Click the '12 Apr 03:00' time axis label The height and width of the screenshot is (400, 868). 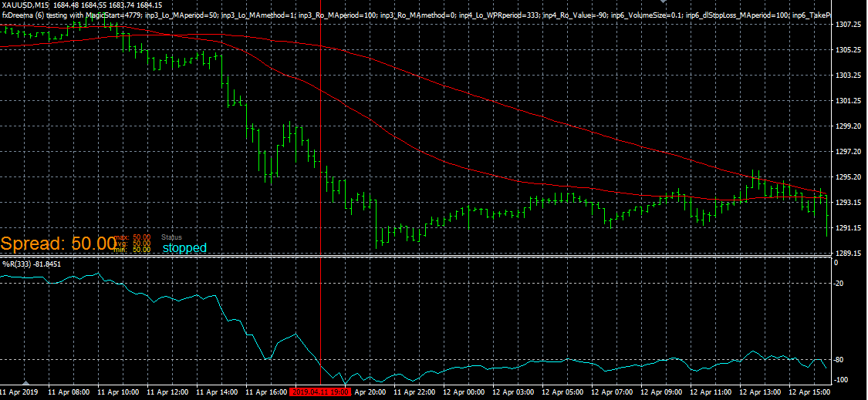pyautogui.click(x=513, y=392)
